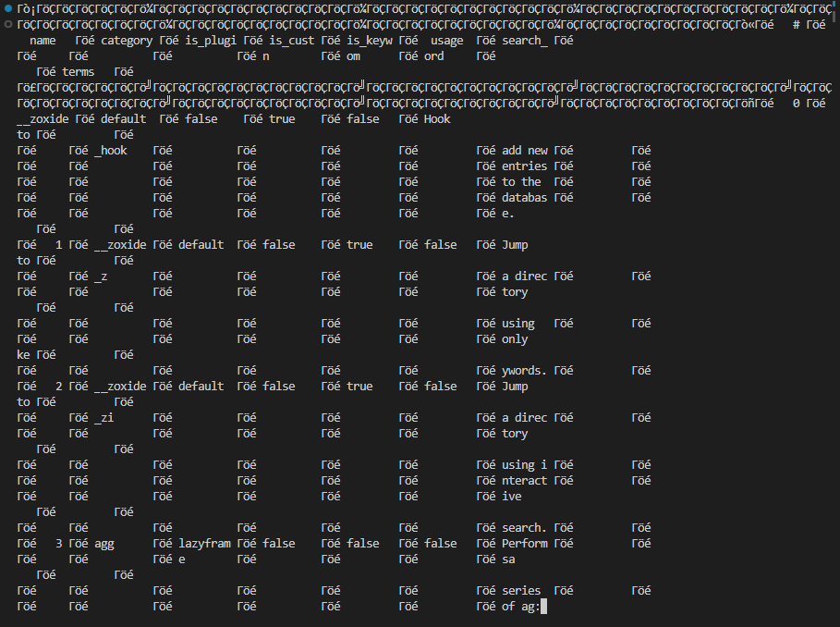Screen dimensions: 840x627
Task: Click row index '3' in the table
Action: coord(59,544)
